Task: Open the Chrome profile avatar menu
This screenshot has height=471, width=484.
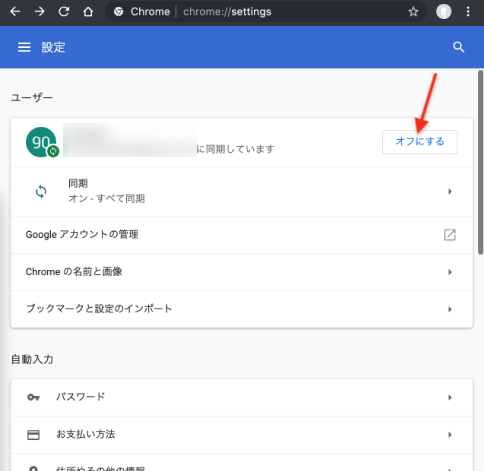Action: (444, 12)
